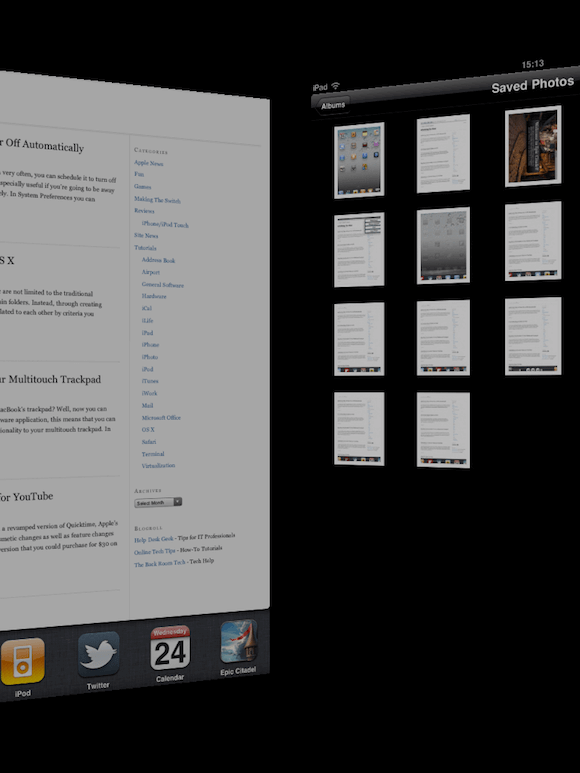Visit Help Desk Geek blogroll link
This screenshot has height=773, width=580.
click(x=154, y=539)
